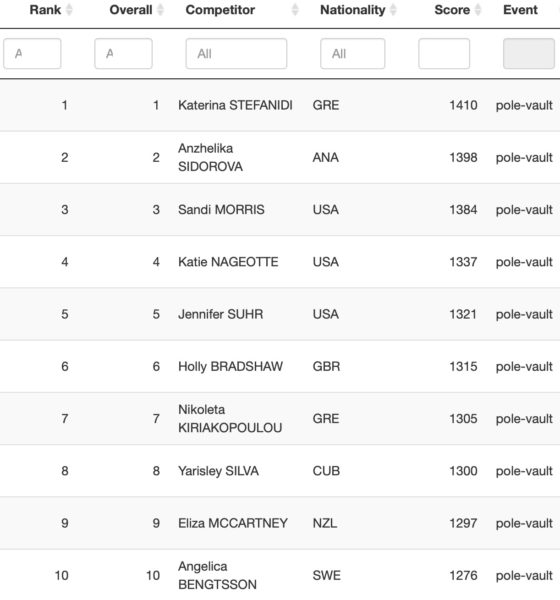The width and height of the screenshot is (560, 600).
Task: Click the Event column header
Action: 520,10
